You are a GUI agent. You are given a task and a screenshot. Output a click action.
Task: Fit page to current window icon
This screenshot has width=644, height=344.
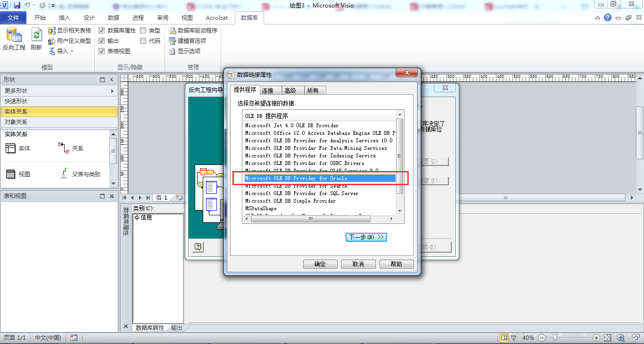[608, 338]
